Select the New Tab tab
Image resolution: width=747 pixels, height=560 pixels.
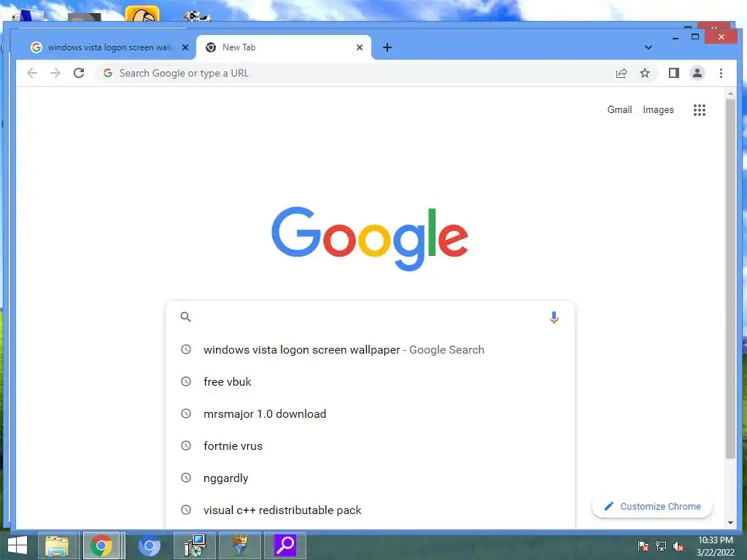(284, 47)
